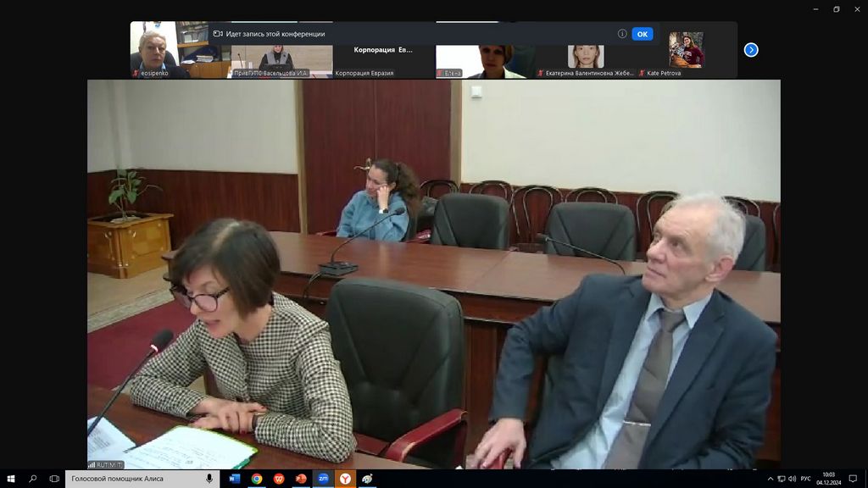Open Yandex Browser from the taskbar

[345, 479]
